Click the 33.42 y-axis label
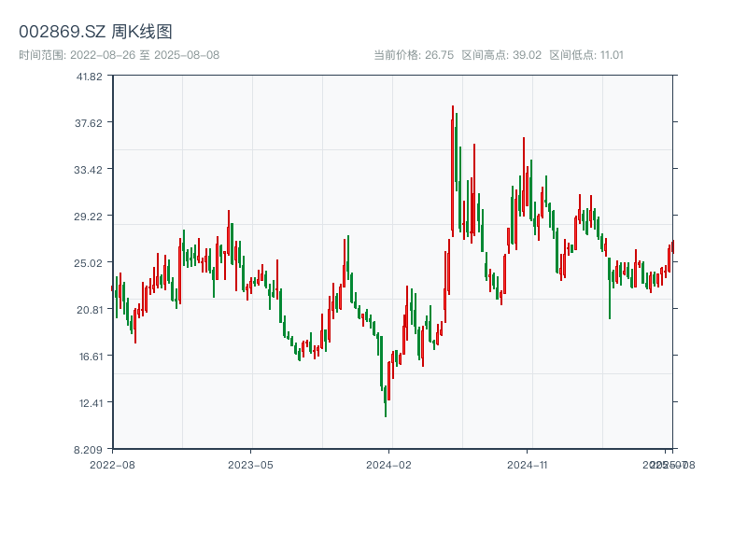 (90, 170)
